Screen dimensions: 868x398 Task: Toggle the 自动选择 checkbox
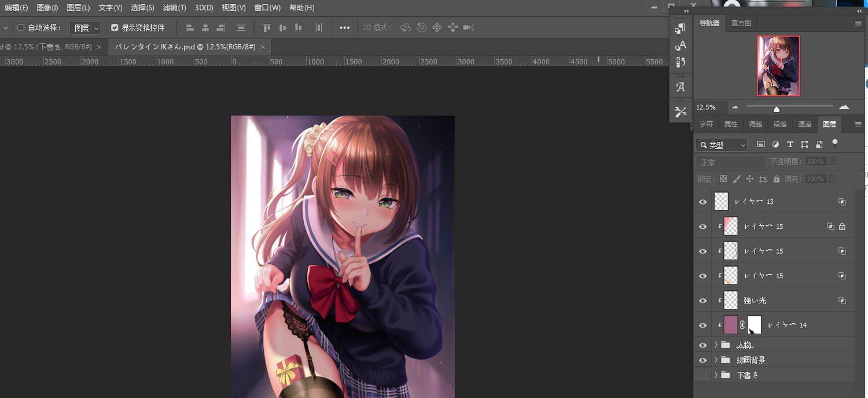pyautogui.click(x=21, y=27)
